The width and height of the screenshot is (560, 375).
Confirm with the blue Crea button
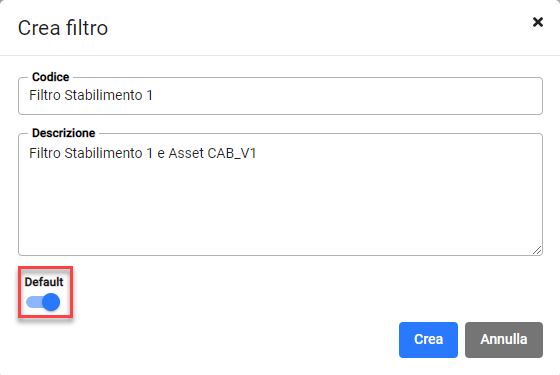click(428, 340)
